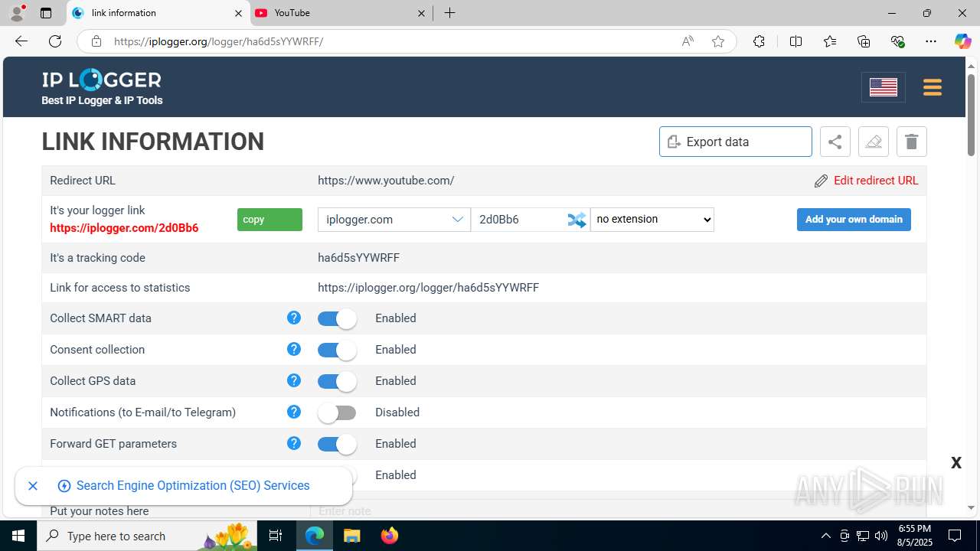Add page to favorites star icon
The image size is (980, 551).
coord(717,41)
